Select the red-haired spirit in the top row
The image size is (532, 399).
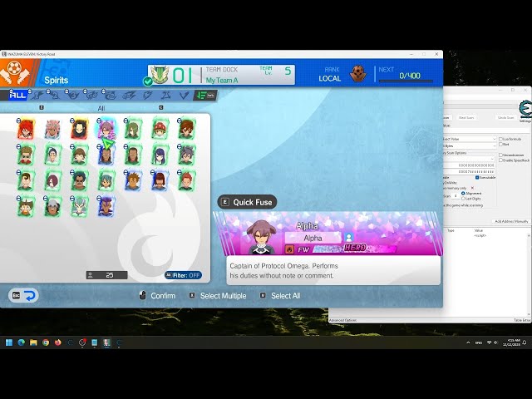click(x=26, y=130)
